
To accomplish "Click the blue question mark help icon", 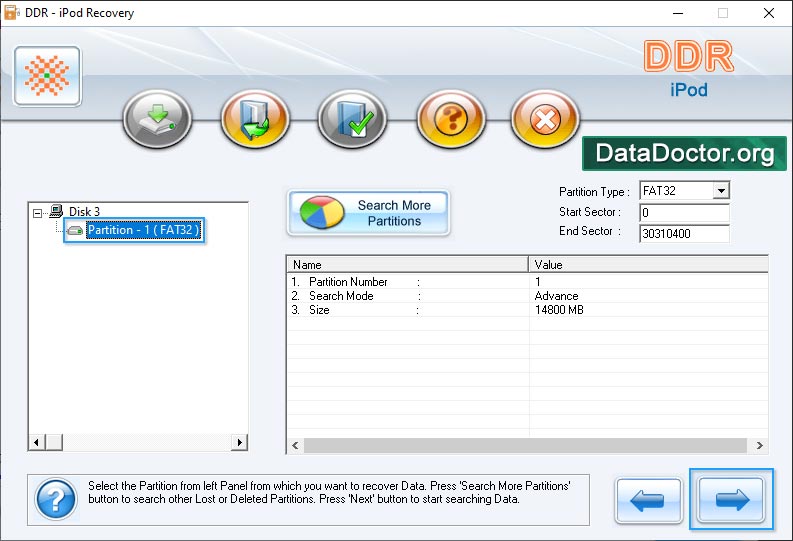I will [x=56, y=500].
